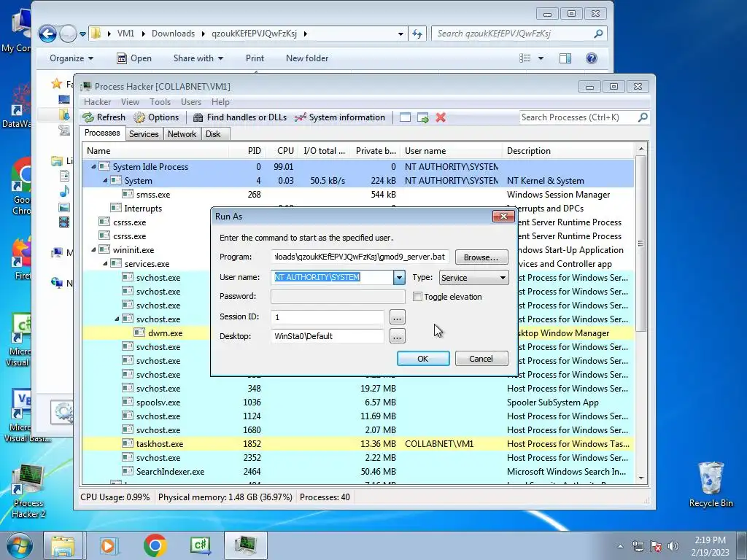This screenshot has width=747, height=560.
Task: Select the spoolsv.exe process row
Action: tap(357, 402)
